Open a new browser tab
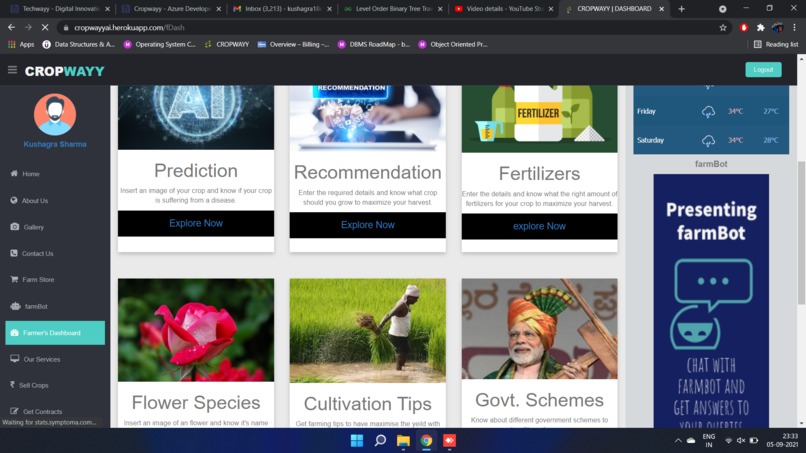Image resolution: width=806 pixels, height=453 pixels. point(682,9)
